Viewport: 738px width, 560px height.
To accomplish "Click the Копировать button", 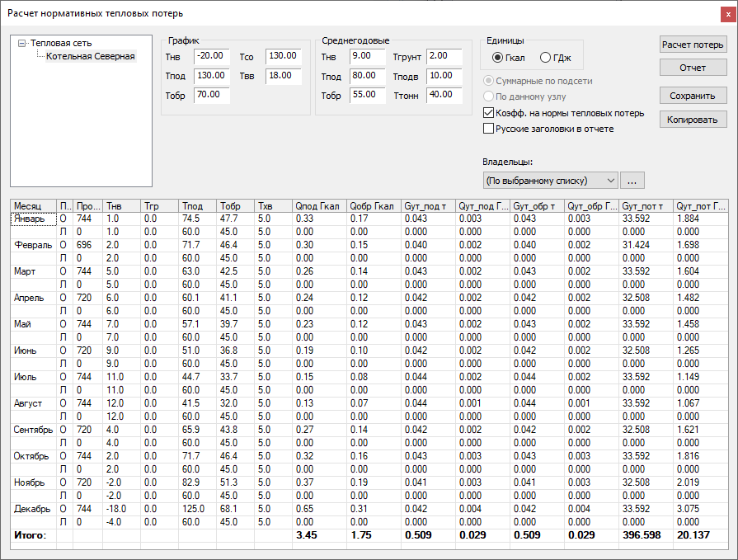I will pyautogui.click(x=693, y=120).
